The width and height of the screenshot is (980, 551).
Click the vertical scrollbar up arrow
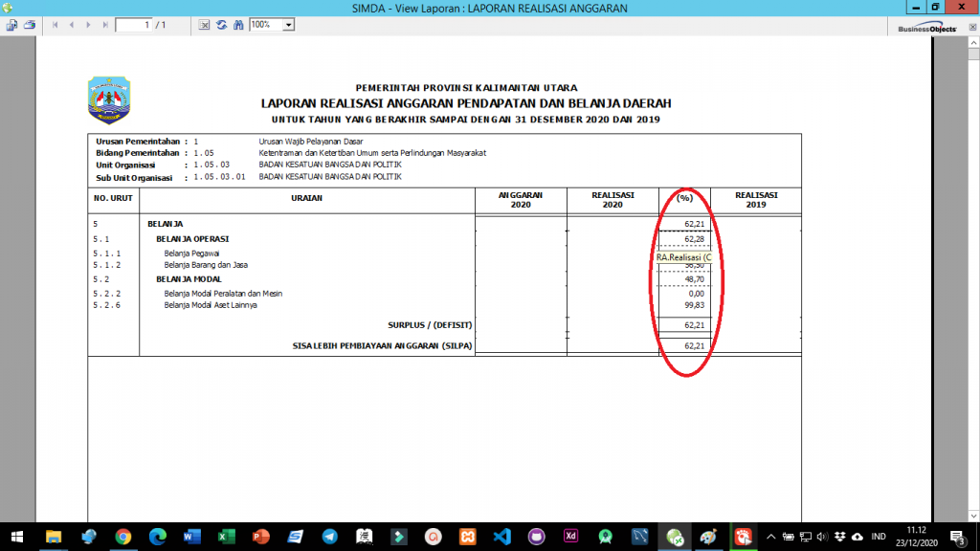pos(972,42)
